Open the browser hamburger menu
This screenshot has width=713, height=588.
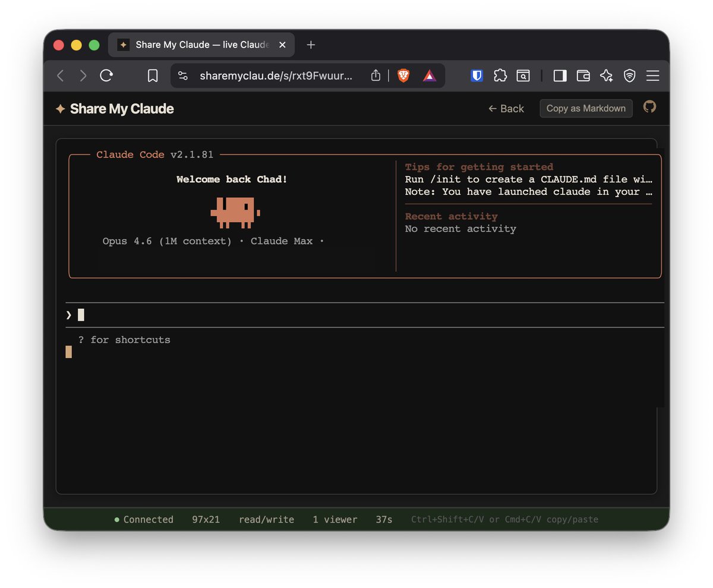(652, 75)
